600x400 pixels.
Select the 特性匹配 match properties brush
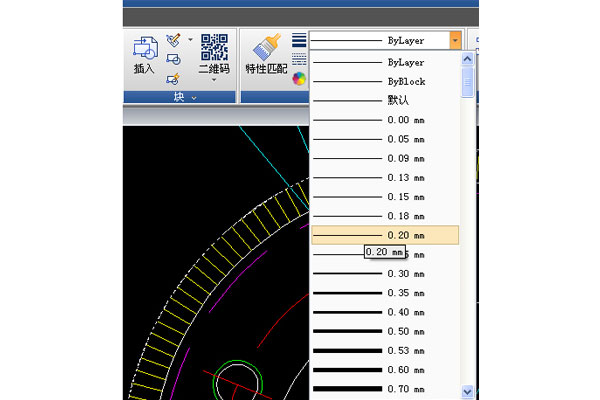click(266, 55)
